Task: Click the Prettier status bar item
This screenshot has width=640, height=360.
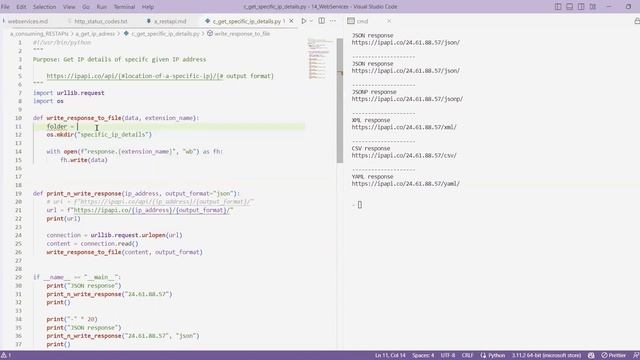Action: 613,356
